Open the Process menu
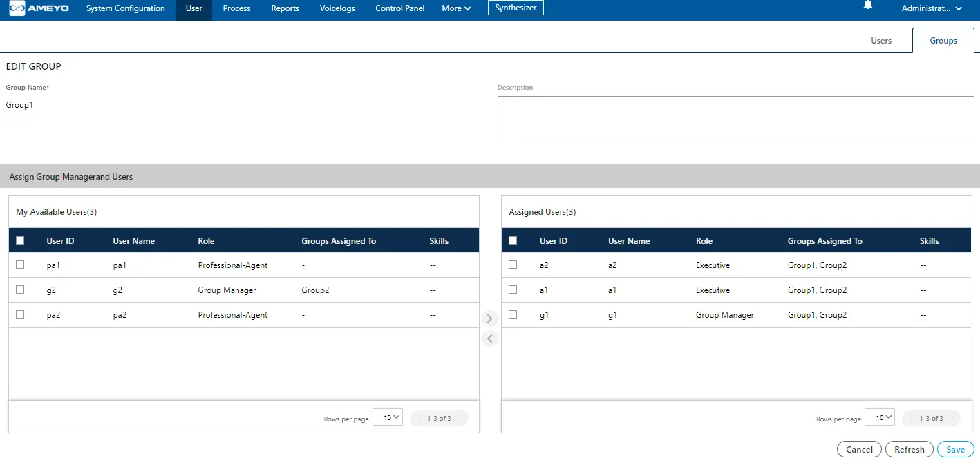Screen dimensions: 980x465 [x=236, y=8]
